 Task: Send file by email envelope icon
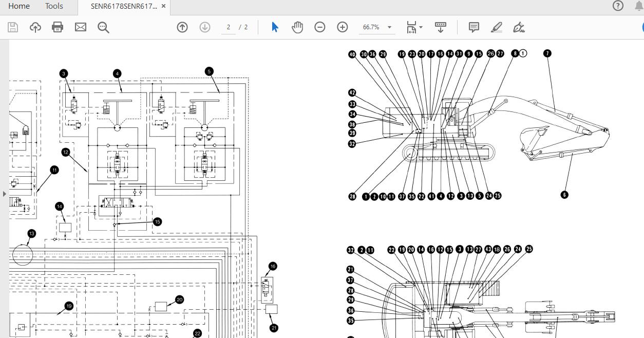coord(81,27)
